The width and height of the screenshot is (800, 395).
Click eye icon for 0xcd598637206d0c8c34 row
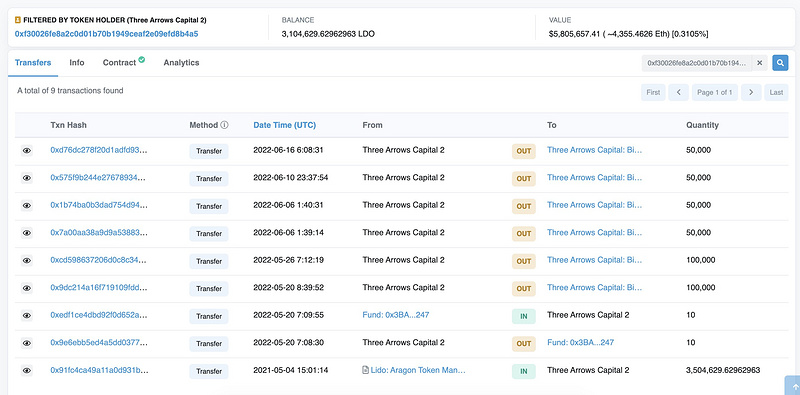point(27,260)
